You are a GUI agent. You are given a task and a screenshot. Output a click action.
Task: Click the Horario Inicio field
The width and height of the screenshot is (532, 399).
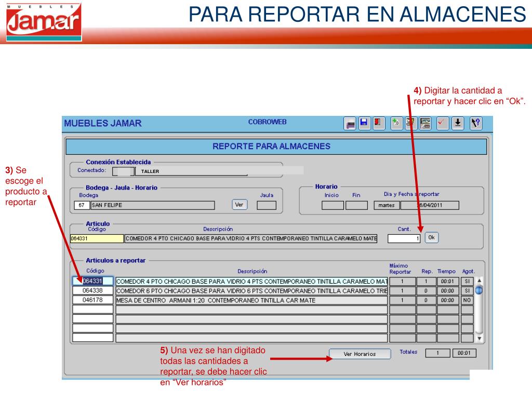[332, 205]
